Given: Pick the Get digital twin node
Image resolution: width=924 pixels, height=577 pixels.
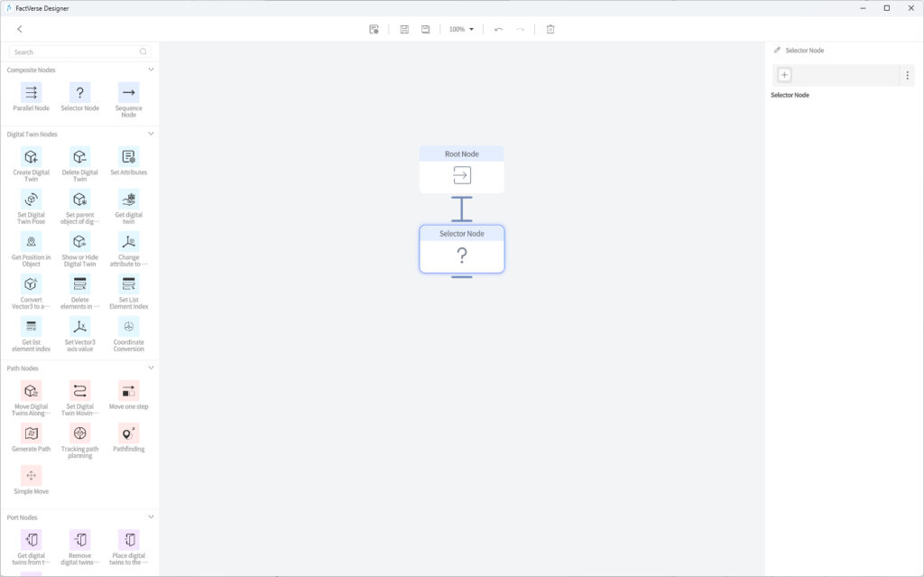Looking at the screenshot, I should click(128, 200).
